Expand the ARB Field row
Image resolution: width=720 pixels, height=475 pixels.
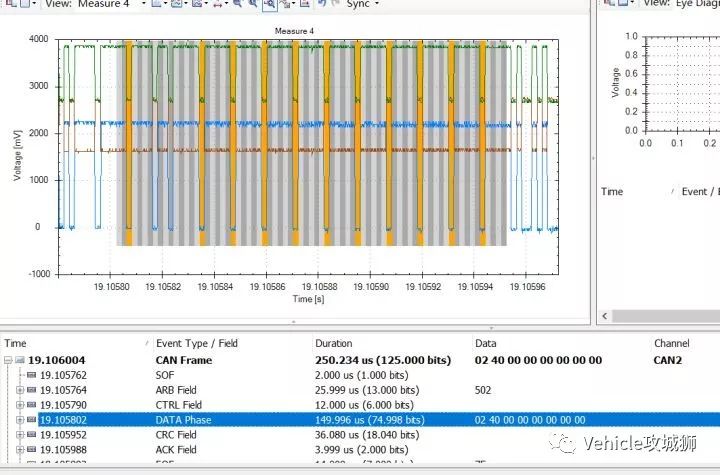(20, 390)
